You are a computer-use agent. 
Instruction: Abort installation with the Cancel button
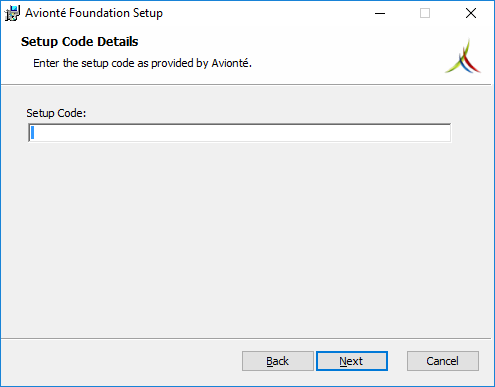click(443, 361)
